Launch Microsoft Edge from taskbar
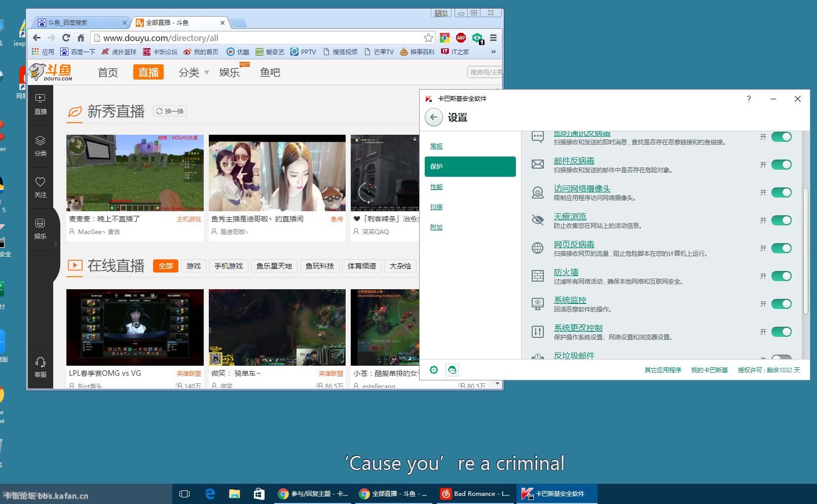The height and width of the screenshot is (504, 817). point(209,494)
